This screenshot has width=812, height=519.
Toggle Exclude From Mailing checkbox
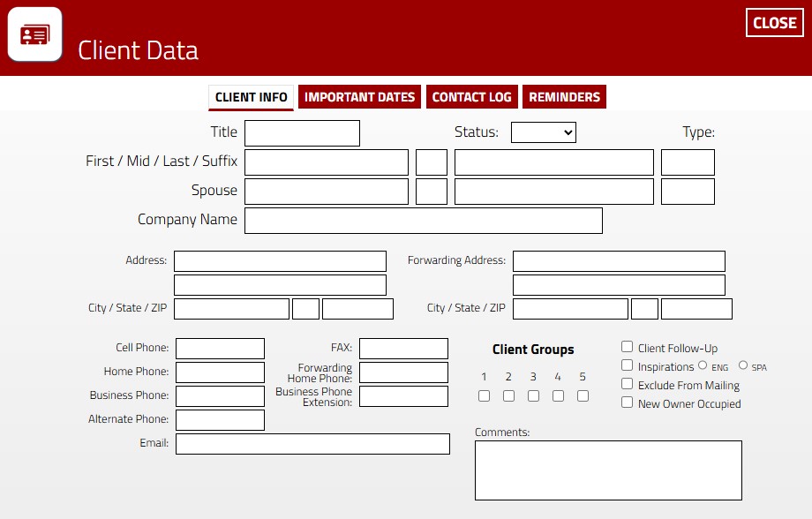628,384
